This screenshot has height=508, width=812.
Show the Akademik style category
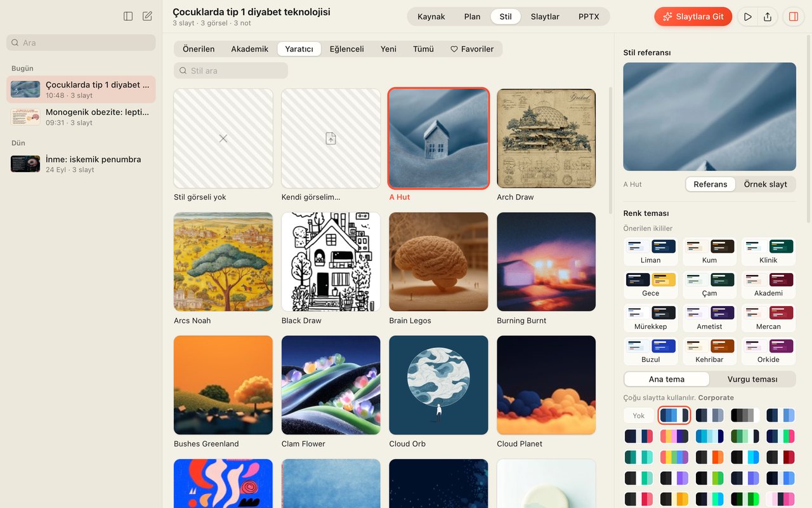pos(249,49)
